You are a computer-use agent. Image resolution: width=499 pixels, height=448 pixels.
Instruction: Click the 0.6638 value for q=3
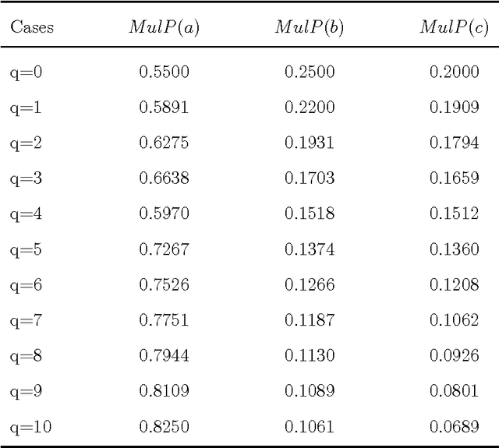pos(164,178)
